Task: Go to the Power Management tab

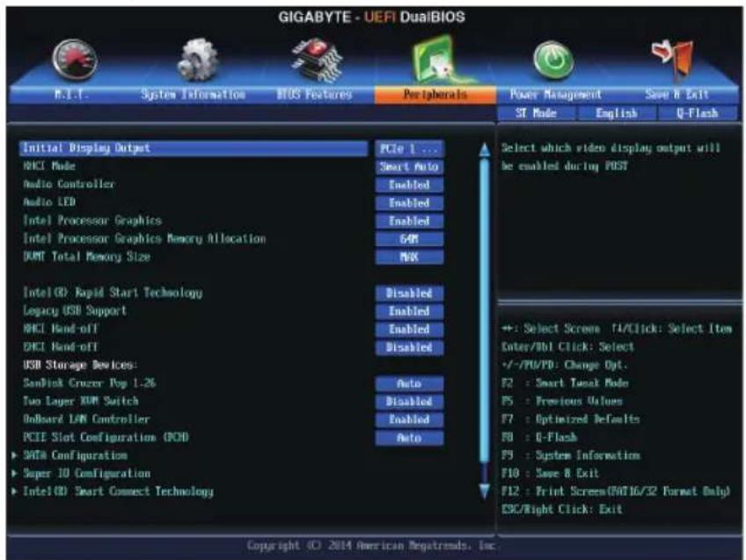Action: coord(556,95)
